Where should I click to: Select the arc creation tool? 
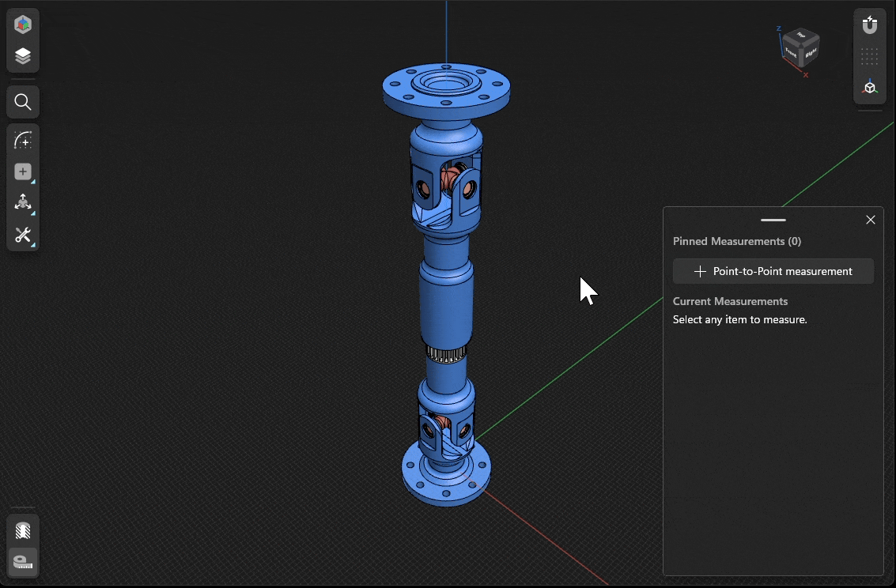point(22,140)
